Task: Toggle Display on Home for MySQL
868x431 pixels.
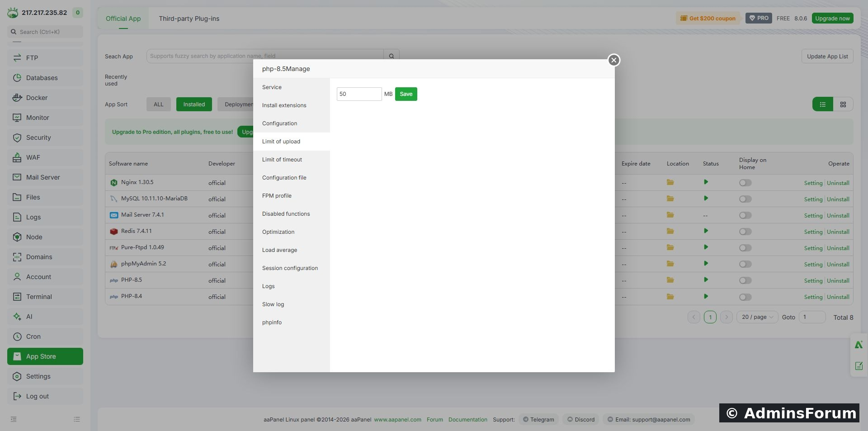Action: (x=745, y=199)
